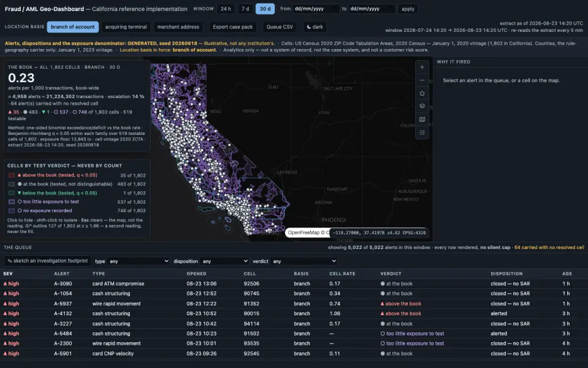The height and width of the screenshot is (368, 588).
Task: Sort queue by DISPOSITION column header
Action: point(507,274)
